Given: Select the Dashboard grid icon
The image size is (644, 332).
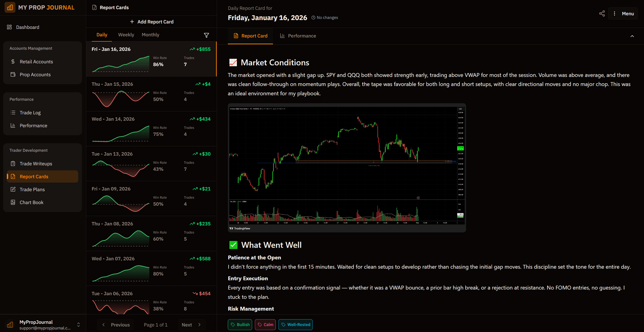Looking at the screenshot, I should click(x=9, y=27).
